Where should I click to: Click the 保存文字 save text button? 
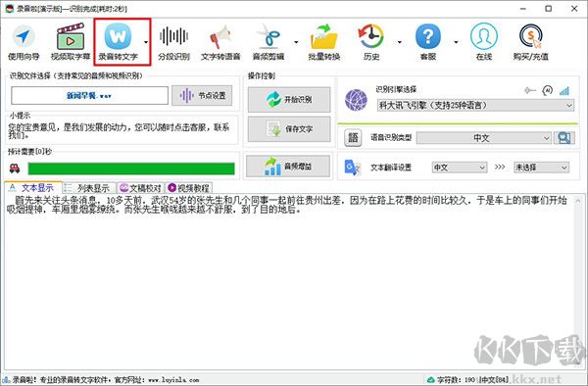pos(289,129)
